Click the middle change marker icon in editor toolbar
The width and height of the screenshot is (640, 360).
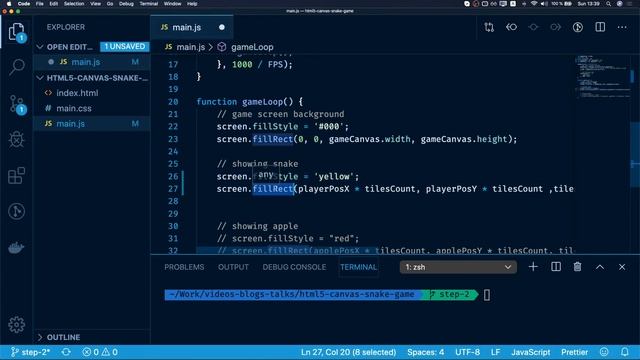click(533, 27)
